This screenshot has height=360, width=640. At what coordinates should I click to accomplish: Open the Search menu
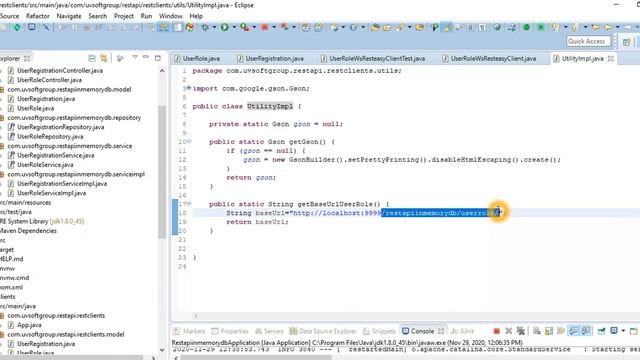pos(98,16)
